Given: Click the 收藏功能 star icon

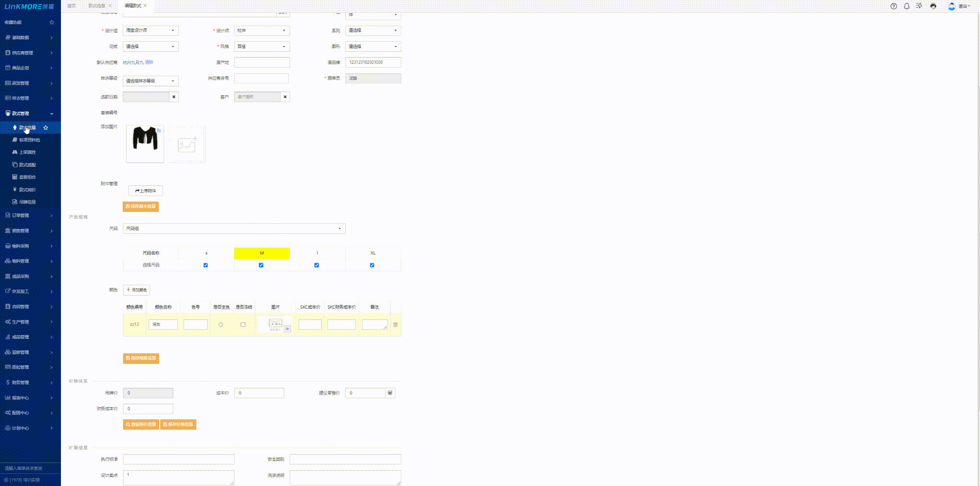Looking at the screenshot, I should [52, 23].
